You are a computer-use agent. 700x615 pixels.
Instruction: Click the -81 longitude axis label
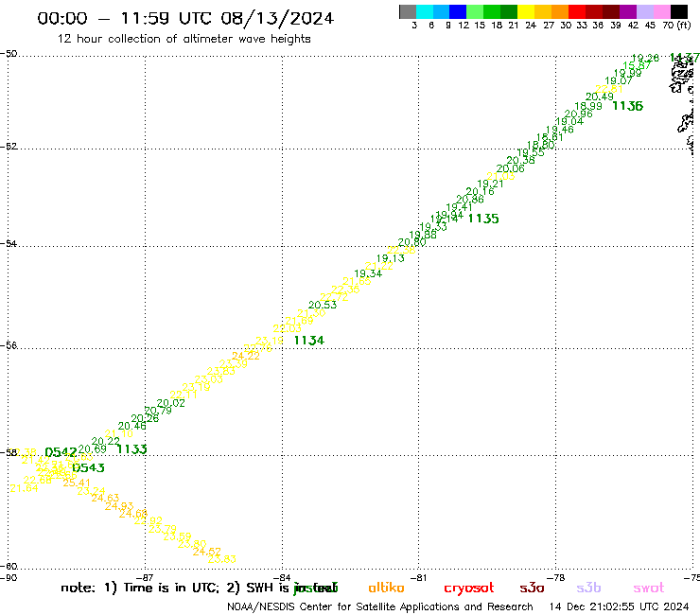click(419, 578)
